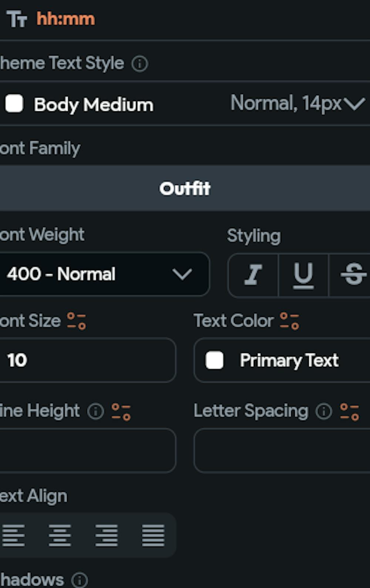Click Line Height info icon
Screen dimensions: 370x588
[95, 411]
